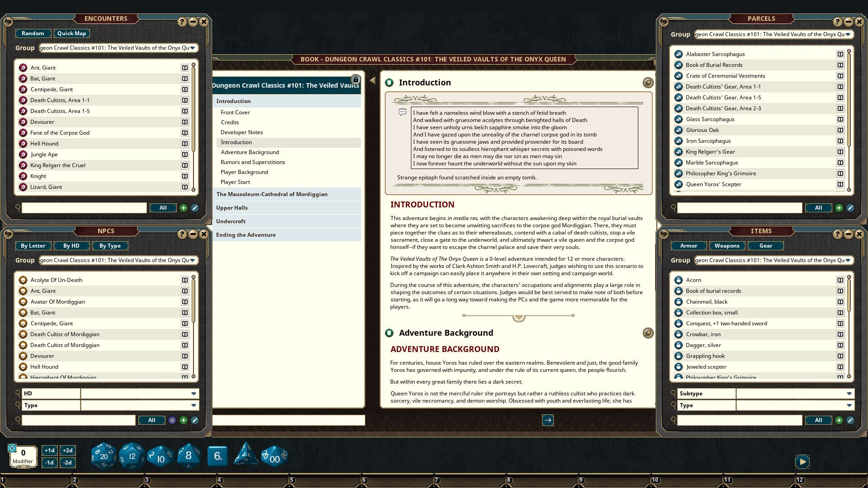Select the Gear tab in the Items panel
The height and width of the screenshot is (488, 868).
(x=766, y=245)
